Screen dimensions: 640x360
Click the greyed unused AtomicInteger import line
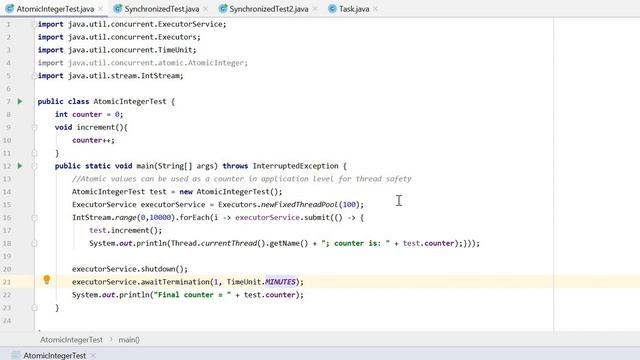pos(143,63)
